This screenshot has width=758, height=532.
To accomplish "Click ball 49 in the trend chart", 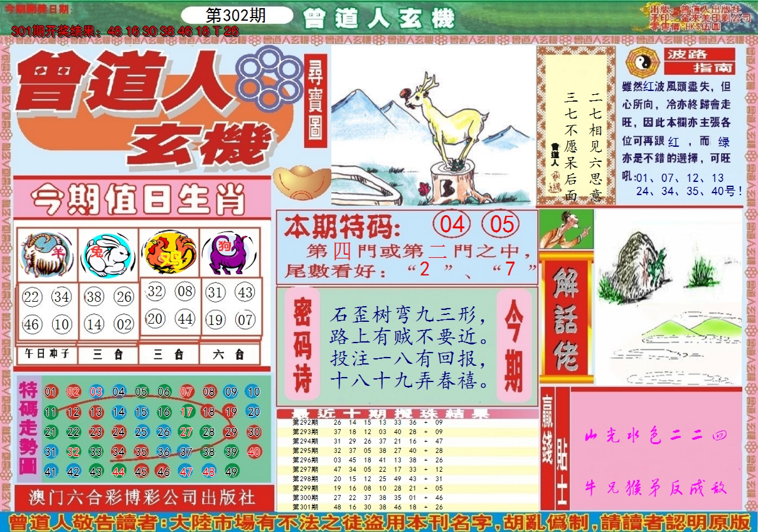I will point(231,472).
